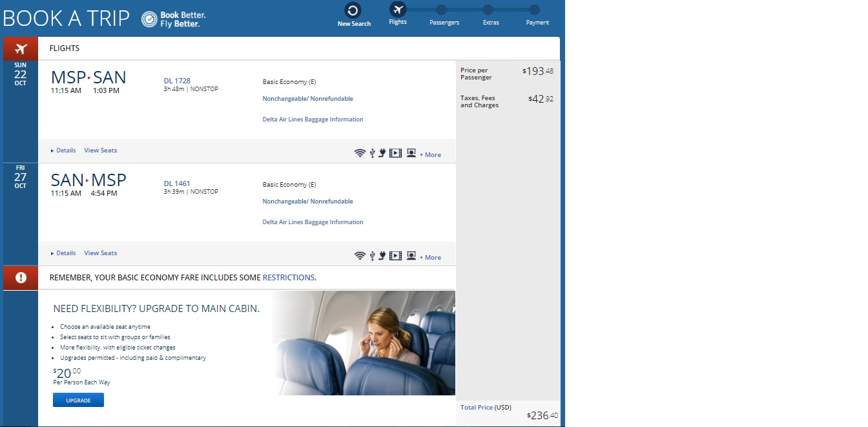Click the USB port icon for flight DL 1728
This screenshot has height=427, width=868.
tap(372, 153)
